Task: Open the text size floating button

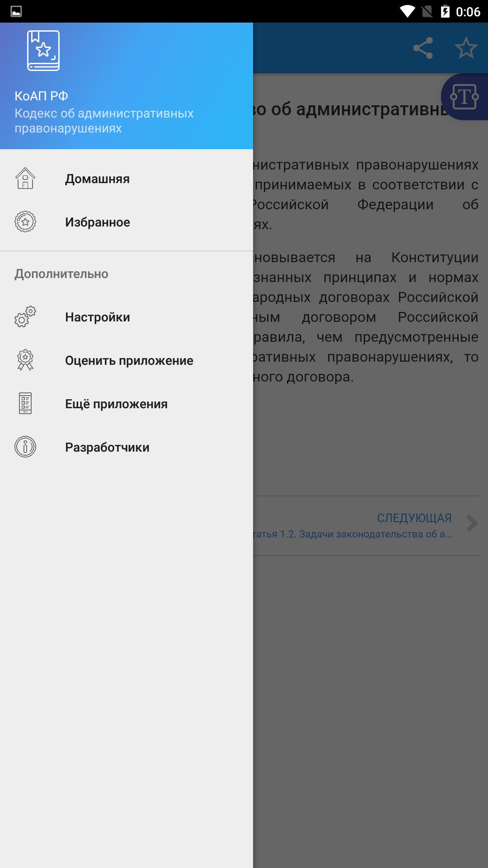Action: (x=465, y=97)
